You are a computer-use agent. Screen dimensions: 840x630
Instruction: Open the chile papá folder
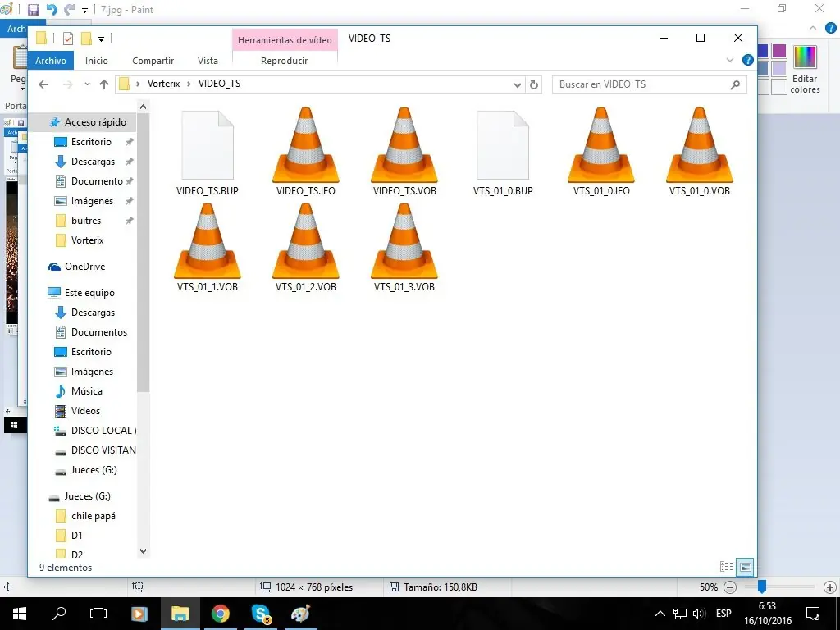pyautogui.click(x=87, y=516)
